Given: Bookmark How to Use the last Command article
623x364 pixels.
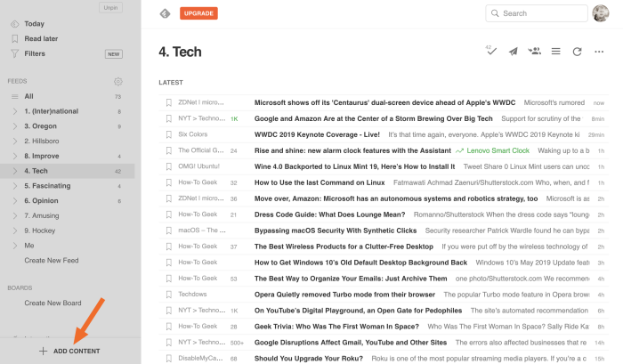Looking at the screenshot, I should coord(169,182).
